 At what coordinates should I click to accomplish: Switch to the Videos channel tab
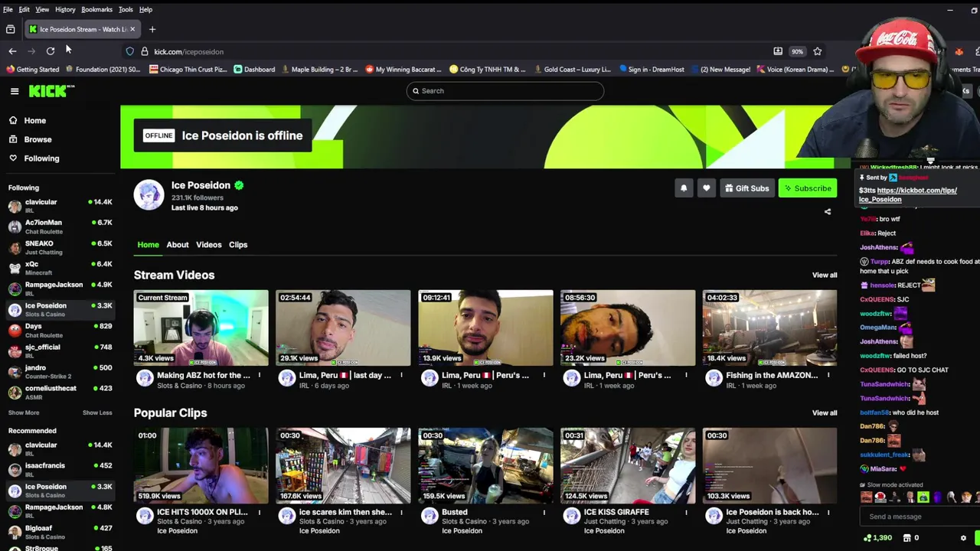[x=208, y=245]
